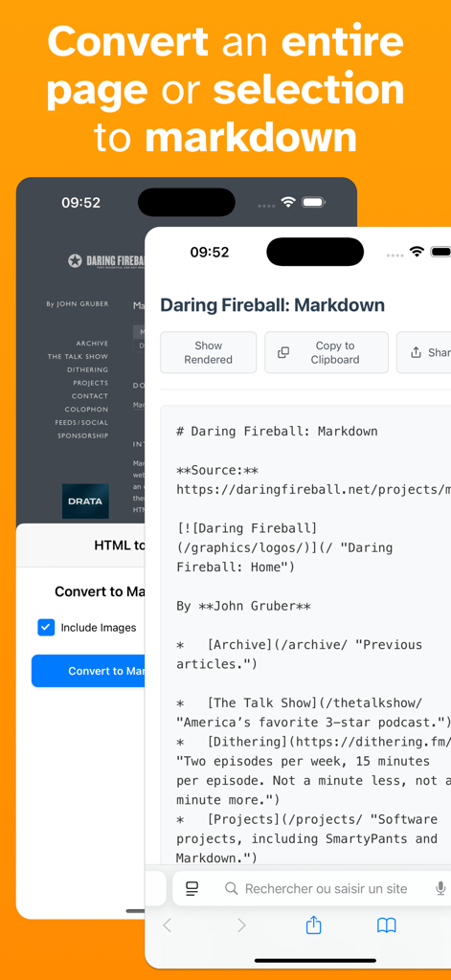Tap the DRATA sponsor image
The height and width of the screenshot is (980, 451).
[x=85, y=501]
